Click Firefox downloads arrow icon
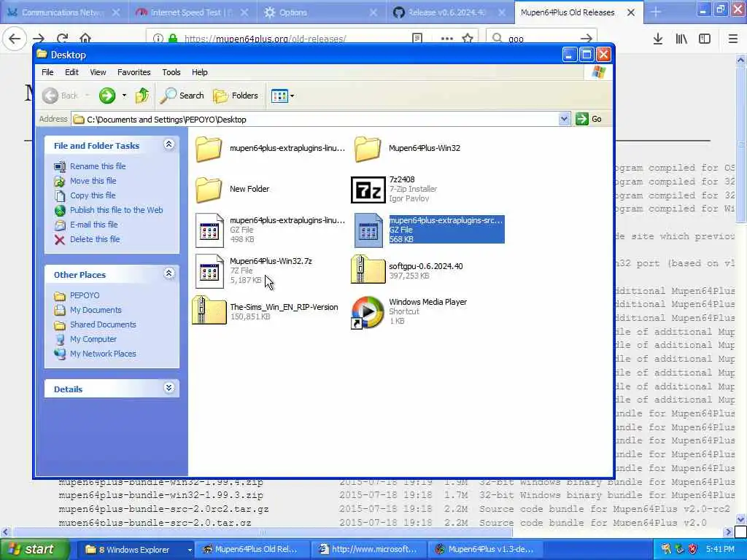 tap(658, 39)
